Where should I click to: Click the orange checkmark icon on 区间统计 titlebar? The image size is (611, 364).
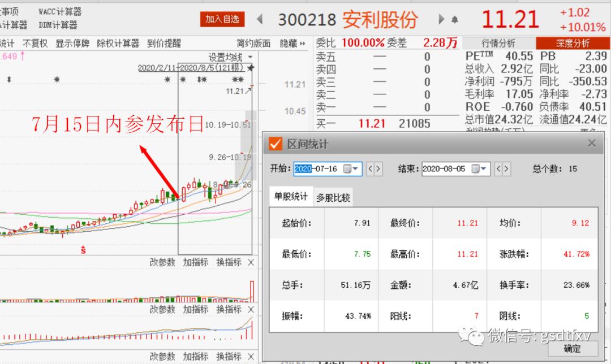[276, 143]
